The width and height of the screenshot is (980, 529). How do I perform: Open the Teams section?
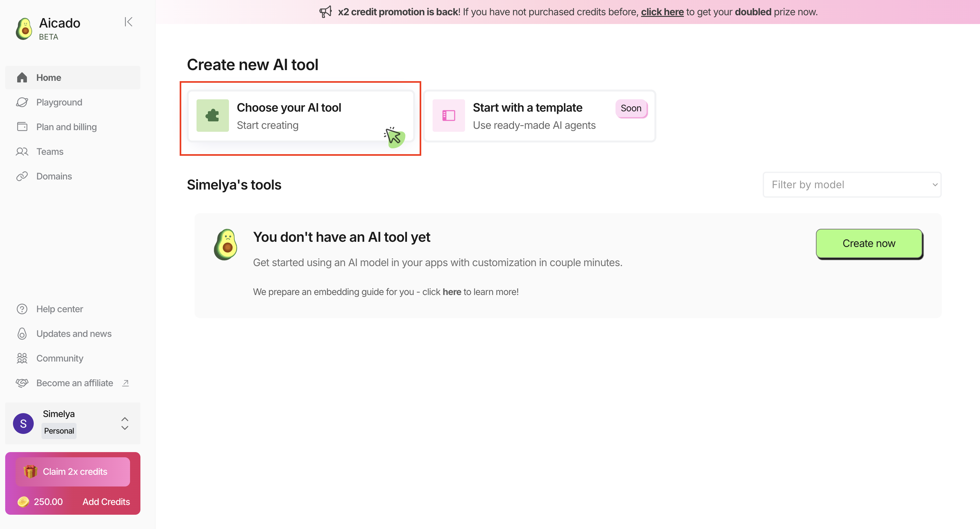(73, 152)
